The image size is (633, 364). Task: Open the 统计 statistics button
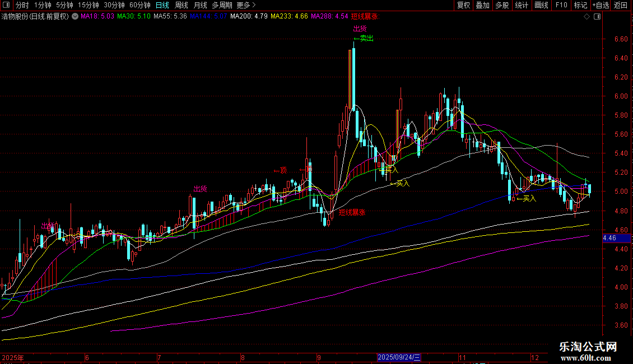coord(522,5)
